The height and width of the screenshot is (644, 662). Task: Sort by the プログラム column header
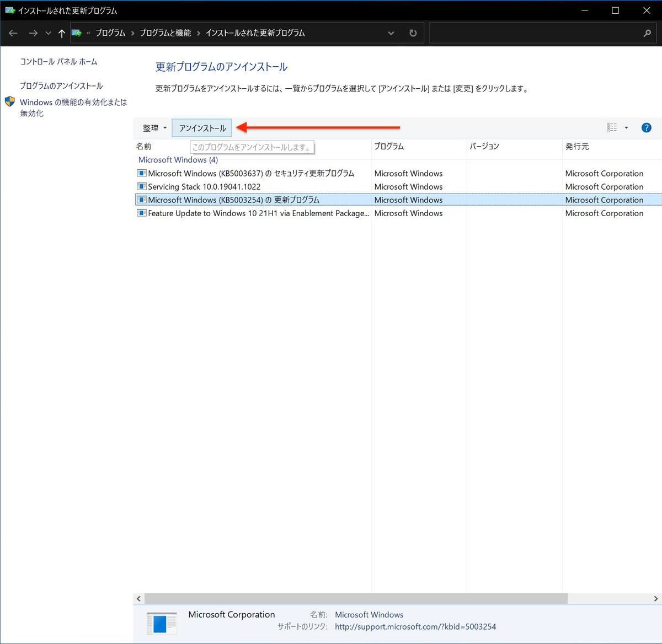(x=389, y=146)
